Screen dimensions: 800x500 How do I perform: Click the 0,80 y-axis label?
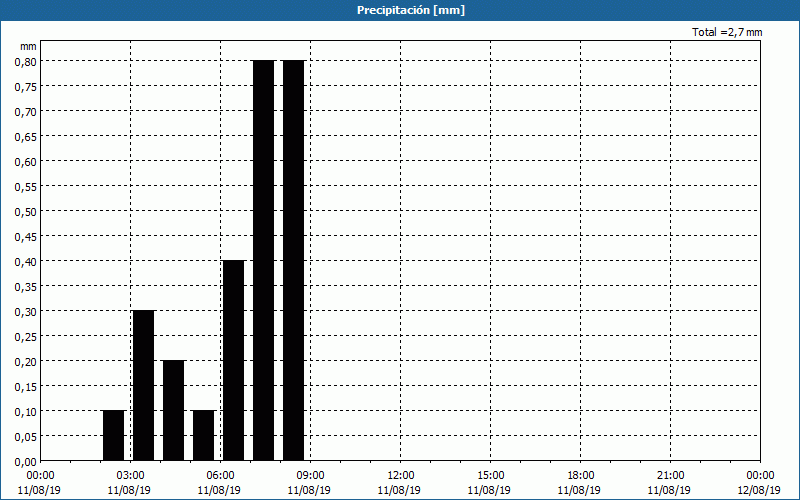pyautogui.click(x=25, y=61)
